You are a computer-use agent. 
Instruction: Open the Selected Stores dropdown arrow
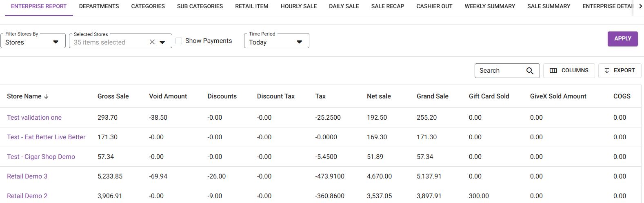162,42
